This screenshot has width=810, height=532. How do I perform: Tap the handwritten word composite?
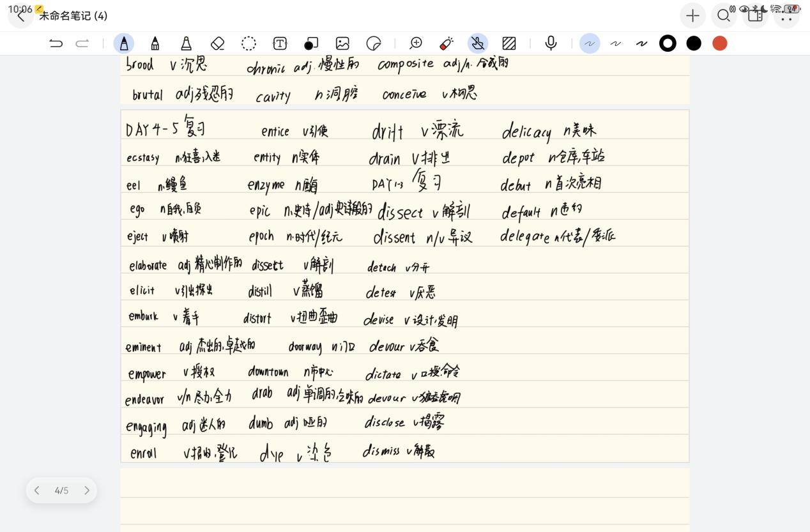(406, 65)
